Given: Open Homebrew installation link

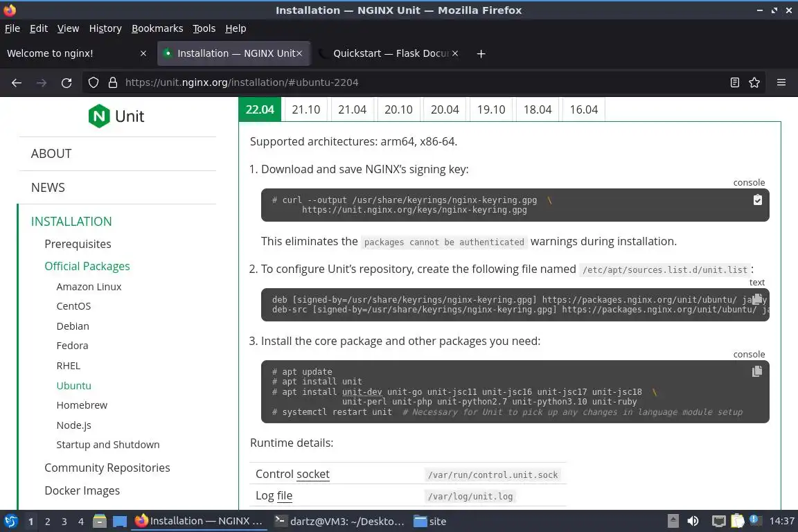Looking at the screenshot, I should 82,405.
